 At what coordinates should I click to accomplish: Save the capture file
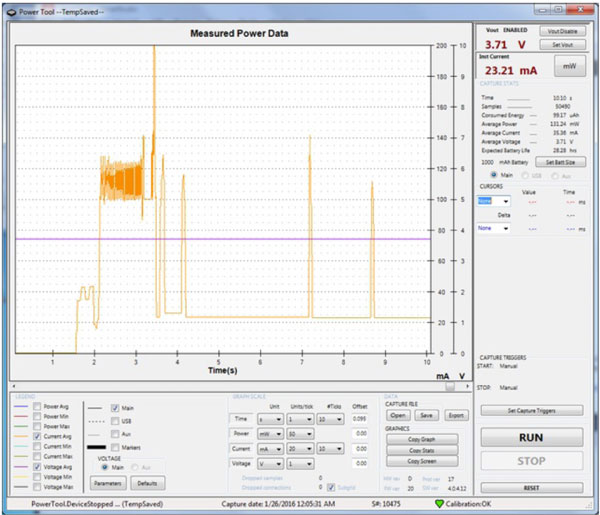click(427, 415)
